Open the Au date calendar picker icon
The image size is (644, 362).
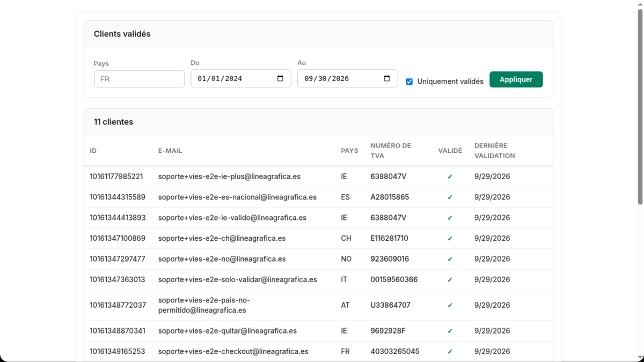pos(387,78)
